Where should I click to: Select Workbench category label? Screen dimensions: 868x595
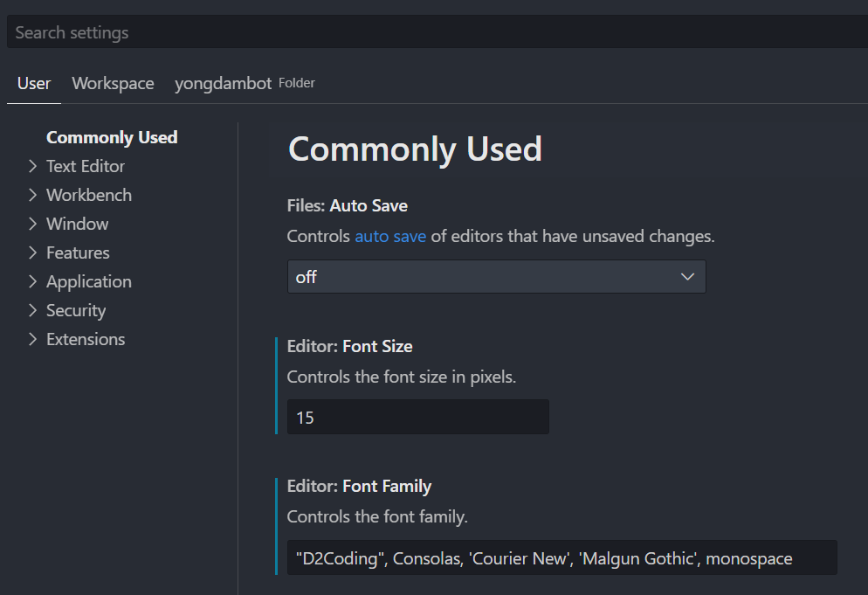(x=89, y=195)
